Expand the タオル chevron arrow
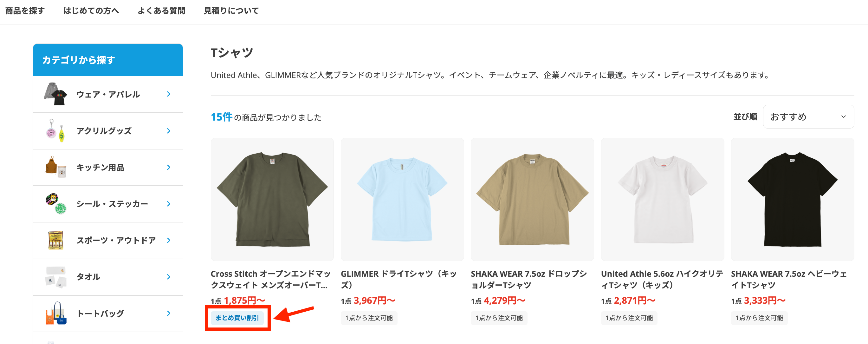This screenshot has width=868, height=344. tap(169, 277)
